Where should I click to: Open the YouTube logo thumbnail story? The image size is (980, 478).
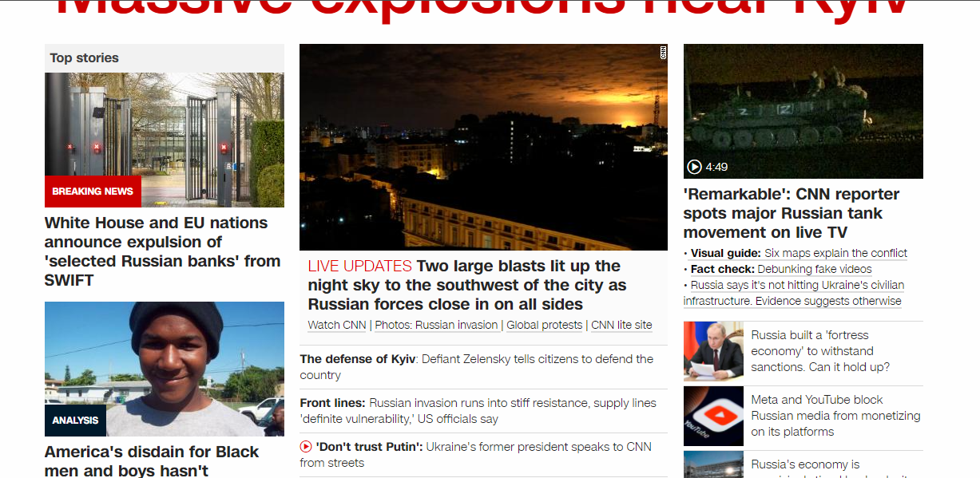tap(713, 416)
